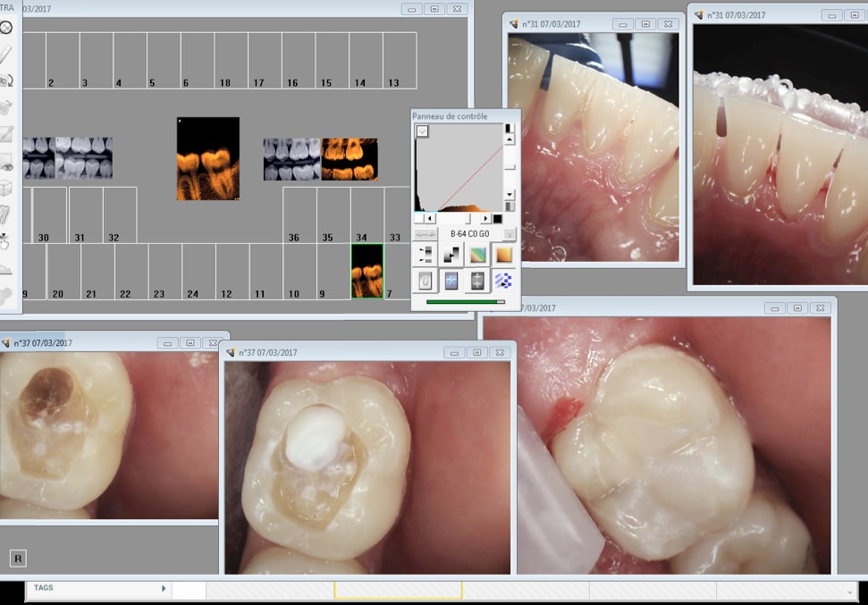This screenshot has width=868, height=605.
Task: Select the pencil drawing tool in left toolbar
Action: pos(6,54)
